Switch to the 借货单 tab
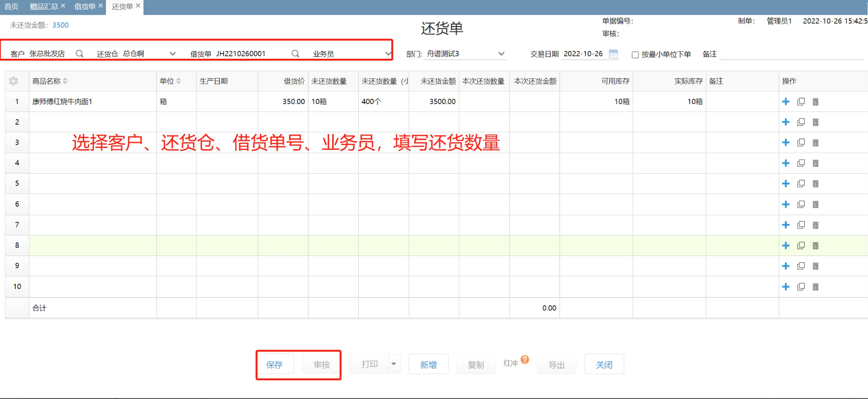 pos(85,6)
